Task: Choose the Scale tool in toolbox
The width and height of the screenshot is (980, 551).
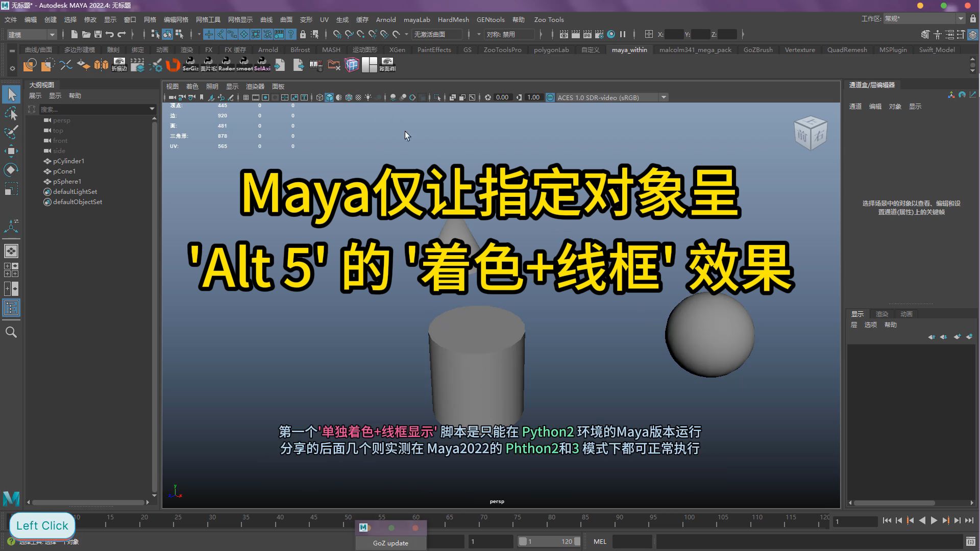Action: tap(11, 189)
